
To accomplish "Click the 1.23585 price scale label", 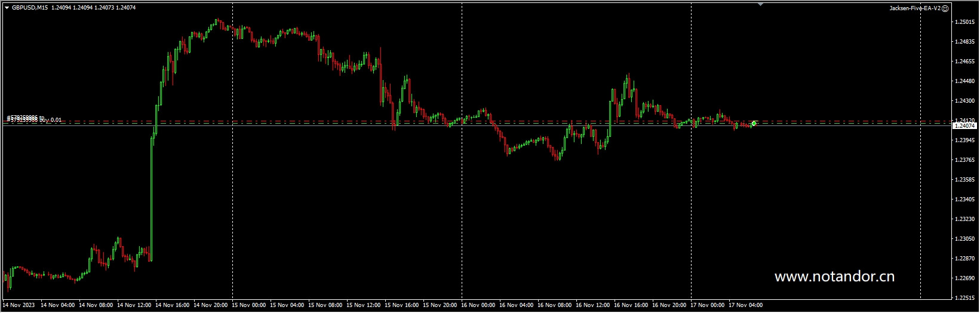I will click(965, 179).
